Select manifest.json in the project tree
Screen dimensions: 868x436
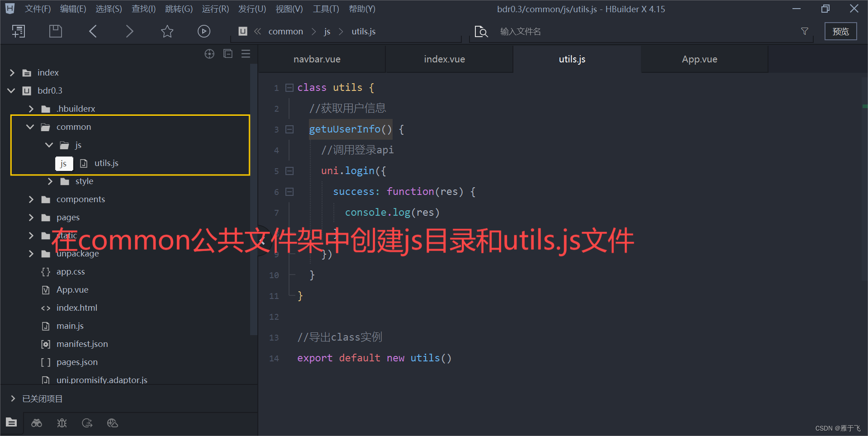(82, 344)
